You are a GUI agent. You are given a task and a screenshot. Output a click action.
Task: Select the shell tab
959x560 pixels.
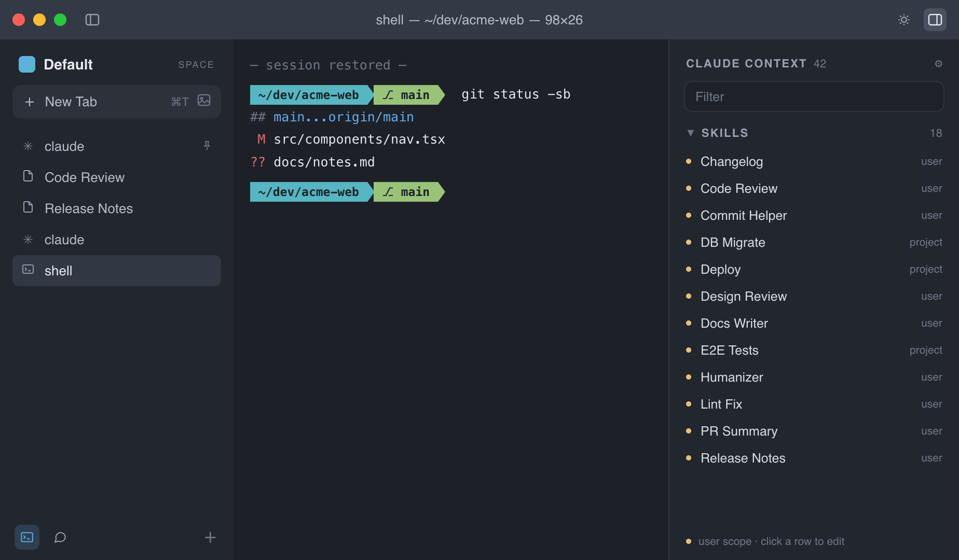point(117,271)
